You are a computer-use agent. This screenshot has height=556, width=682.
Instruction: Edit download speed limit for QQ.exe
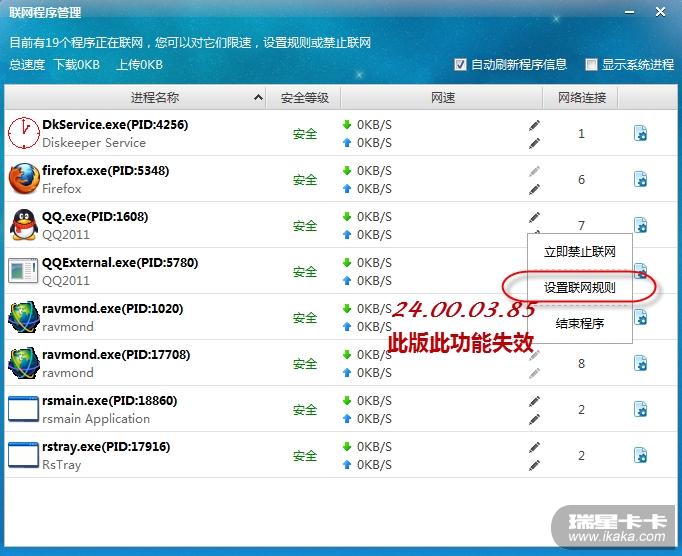[535, 217]
